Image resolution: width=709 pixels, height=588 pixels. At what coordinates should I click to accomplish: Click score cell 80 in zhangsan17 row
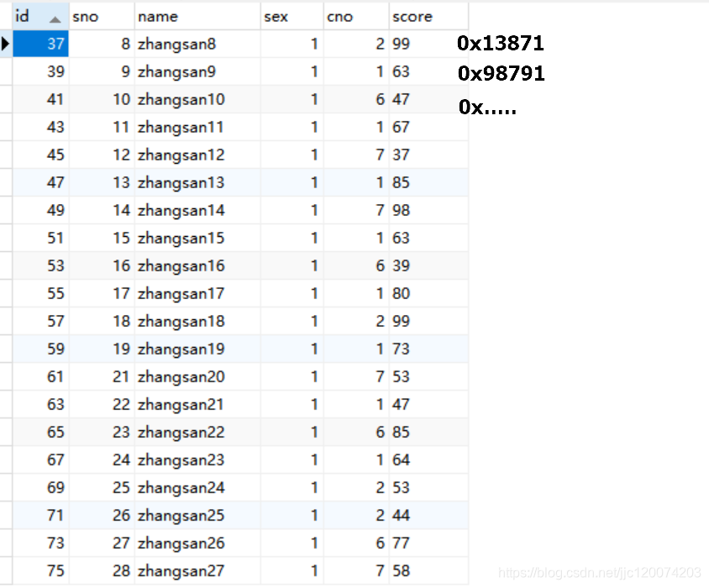click(428, 293)
